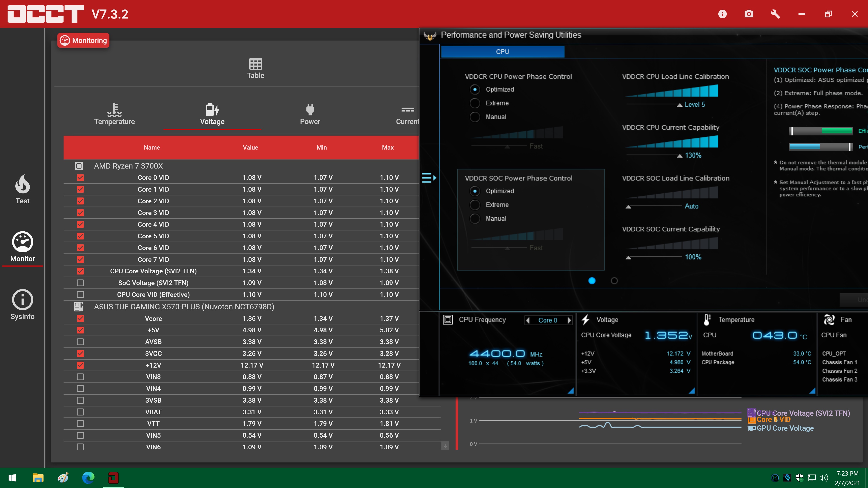Select Extreme for VDDCR SOC Power Phase Control
This screenshot has width=868, height=488.
tap(475, 205)
